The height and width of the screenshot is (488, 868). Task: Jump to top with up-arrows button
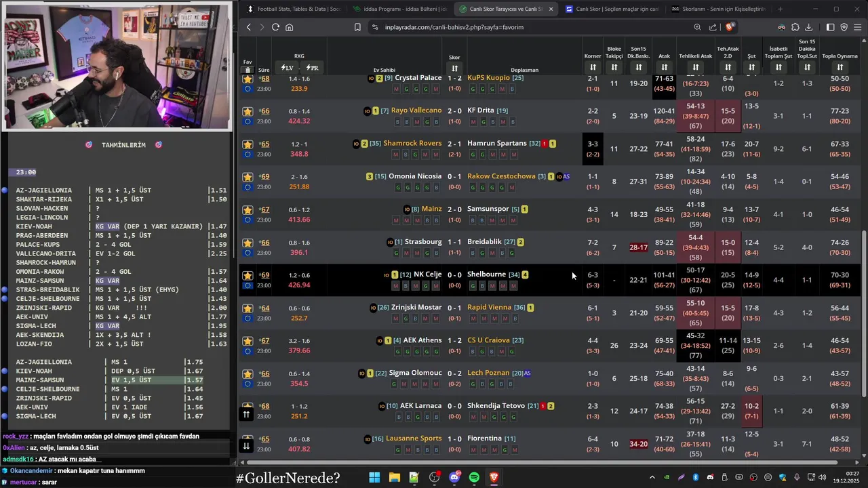pyautogui.click(x=246, y=414)
